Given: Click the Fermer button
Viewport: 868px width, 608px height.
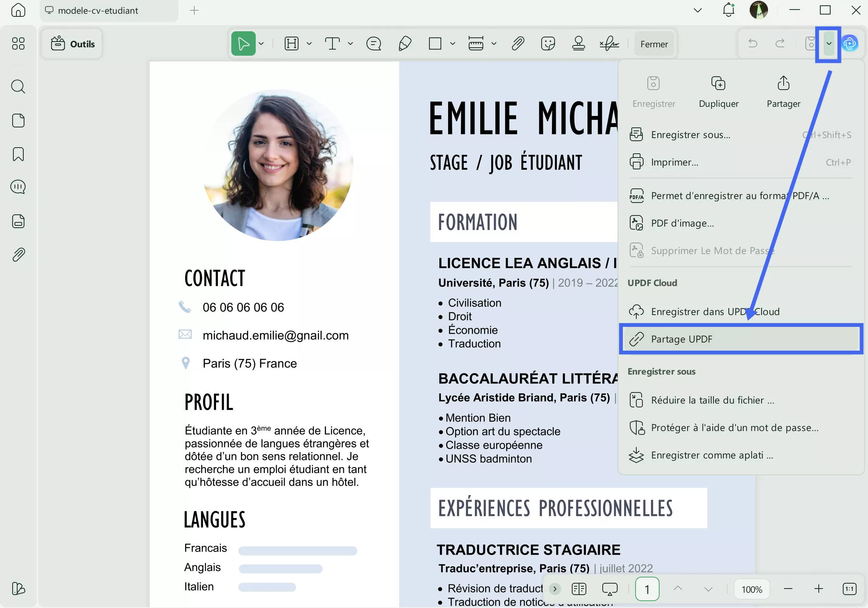Looking at the screenshot, I should tap(654, 43).
